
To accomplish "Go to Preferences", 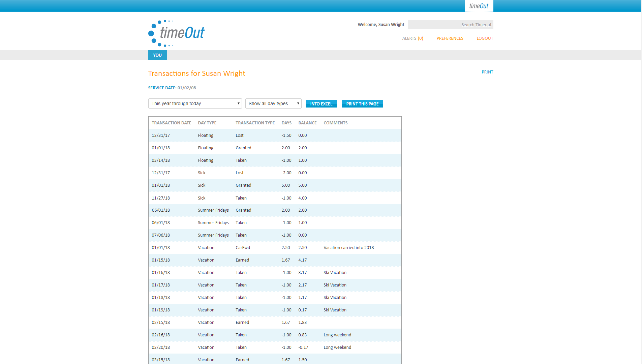I will tap(450, 38).
